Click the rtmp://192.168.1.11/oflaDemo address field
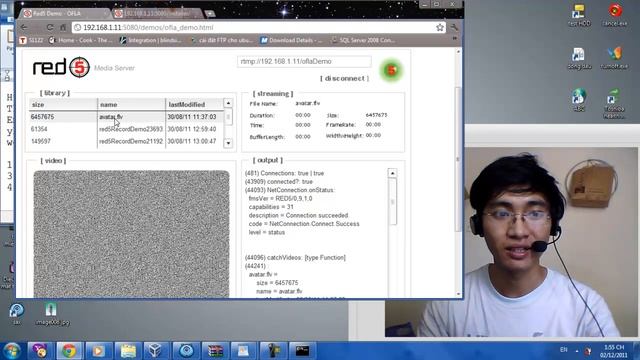 click(x=304, y=62)
